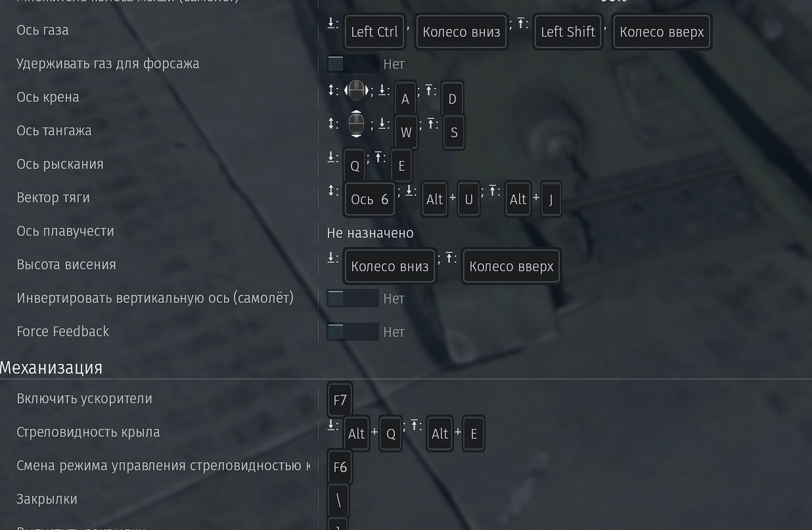Select the Left Ctrl key binding for Ось газа
The height and width of the screenshot is (530, 812).
coord(374,32)
